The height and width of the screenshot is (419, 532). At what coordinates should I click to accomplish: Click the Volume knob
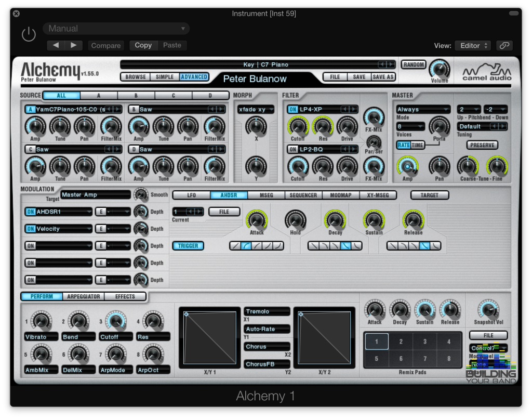coord(440,69)
